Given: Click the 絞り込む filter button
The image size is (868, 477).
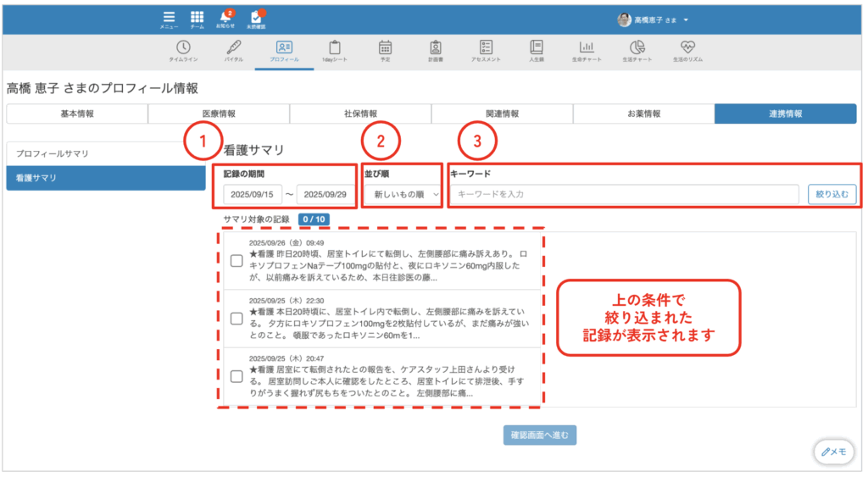Looking at the screenshot, I should pos(832,195).
